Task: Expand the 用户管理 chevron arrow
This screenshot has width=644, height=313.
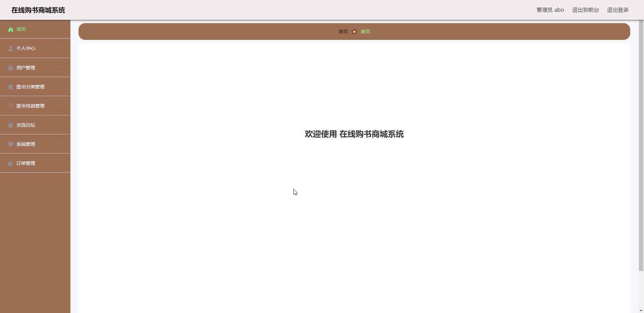Action: point(62,67)
